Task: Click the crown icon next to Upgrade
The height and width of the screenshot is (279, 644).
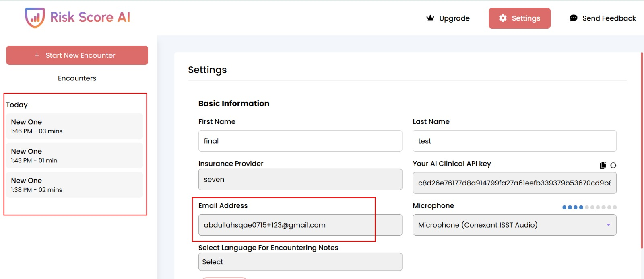Action: (430, 18)
